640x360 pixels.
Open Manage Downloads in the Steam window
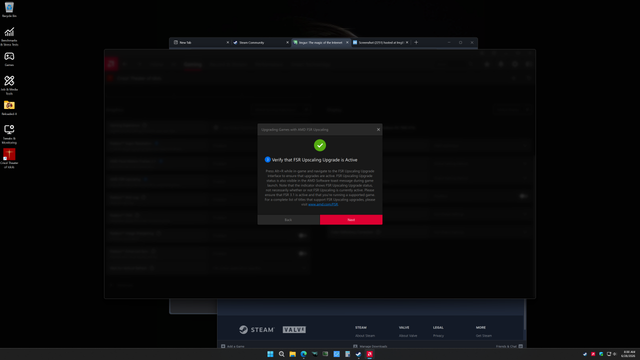tap(370, 346)
